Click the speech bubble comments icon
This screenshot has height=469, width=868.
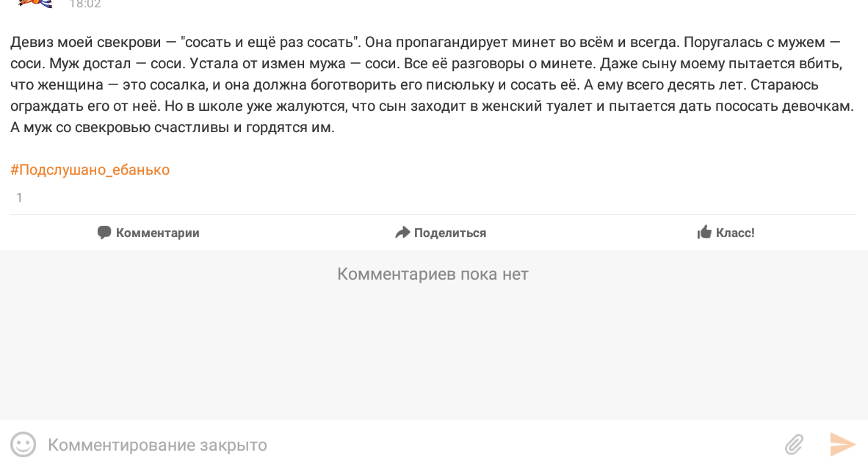pos(104,232)
